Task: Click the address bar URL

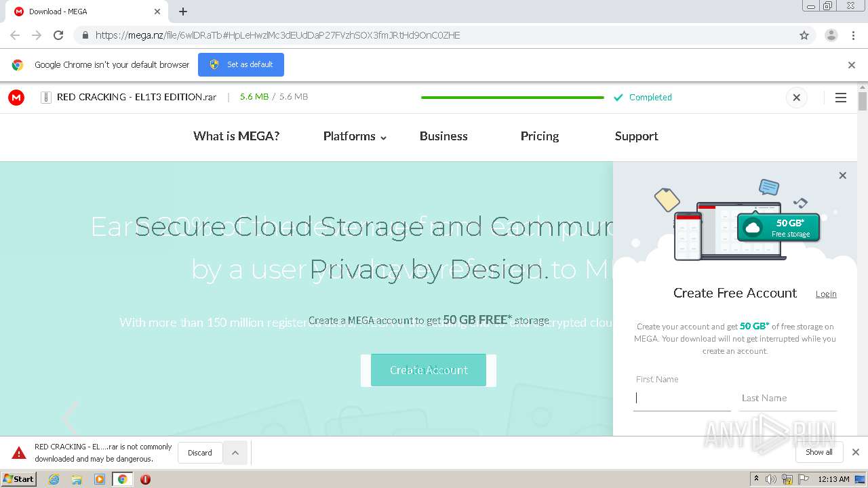Action: (x=278, y=35)
